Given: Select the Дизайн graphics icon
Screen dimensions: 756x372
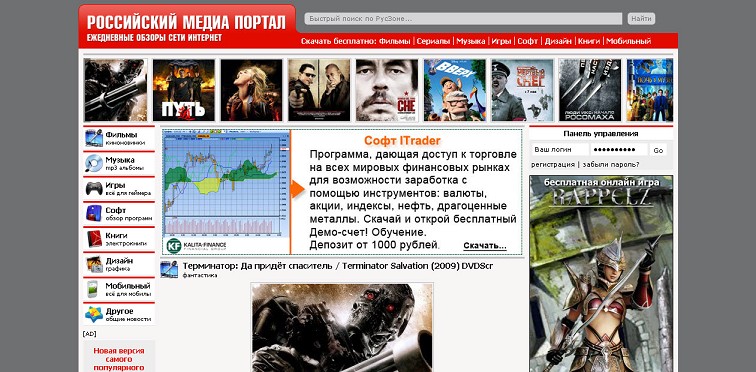Looking at the screenshot, I should tap(94, 264).
